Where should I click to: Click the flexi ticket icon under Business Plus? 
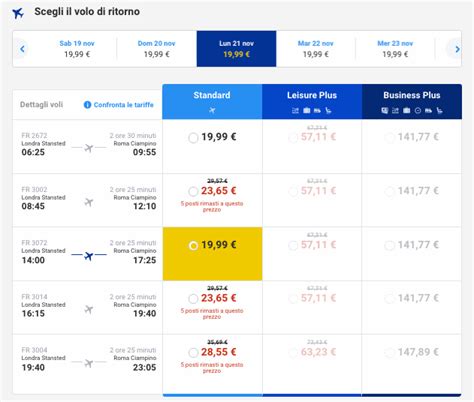point(384,110)
